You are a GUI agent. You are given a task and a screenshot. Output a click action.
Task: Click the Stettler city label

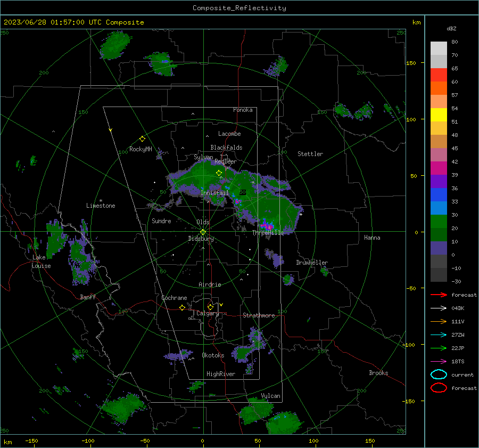(310, 154)
